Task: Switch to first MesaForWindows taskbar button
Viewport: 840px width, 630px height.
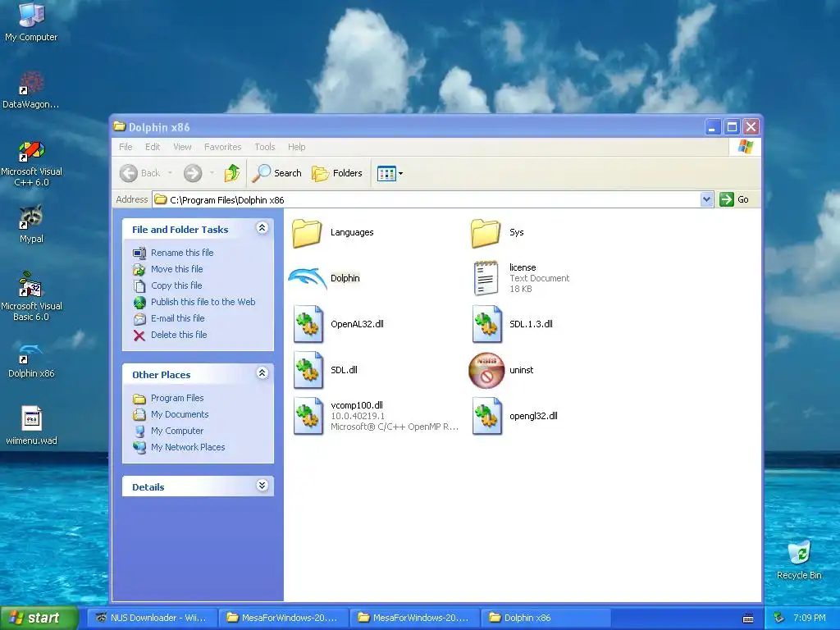Action: [283, 618]
